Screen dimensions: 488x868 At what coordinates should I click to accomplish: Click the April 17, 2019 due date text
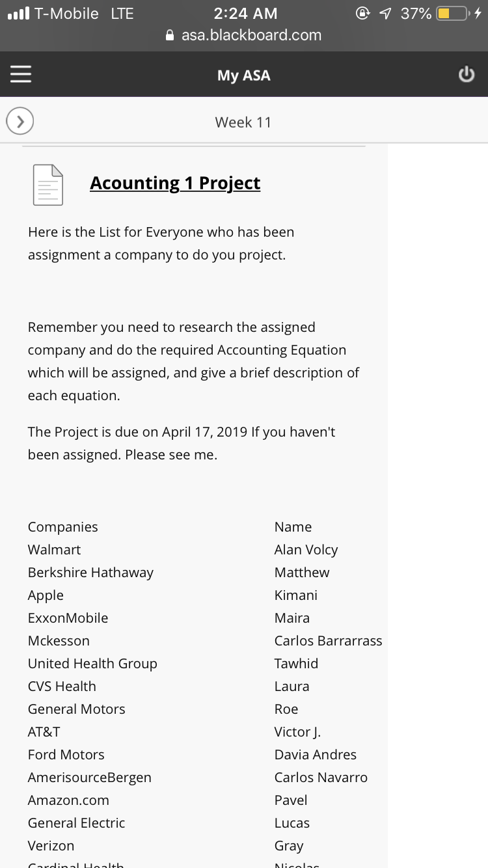[x=205, y=431]
